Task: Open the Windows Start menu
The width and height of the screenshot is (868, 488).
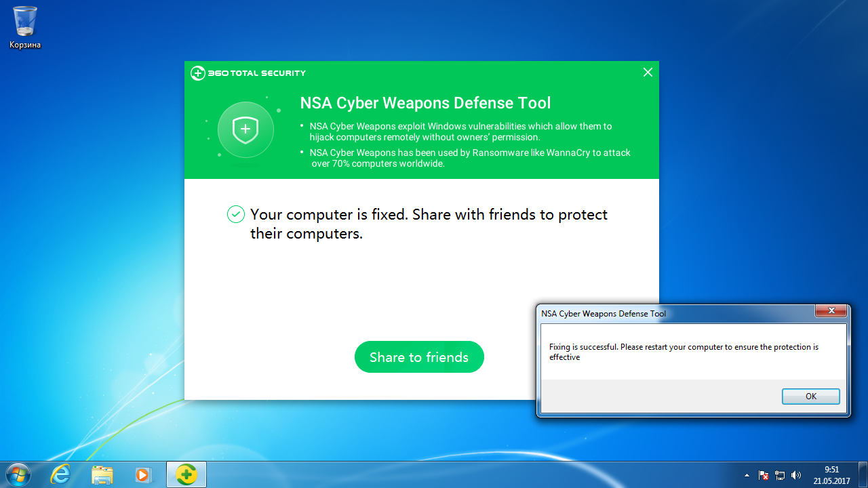Action: (18, 474)
